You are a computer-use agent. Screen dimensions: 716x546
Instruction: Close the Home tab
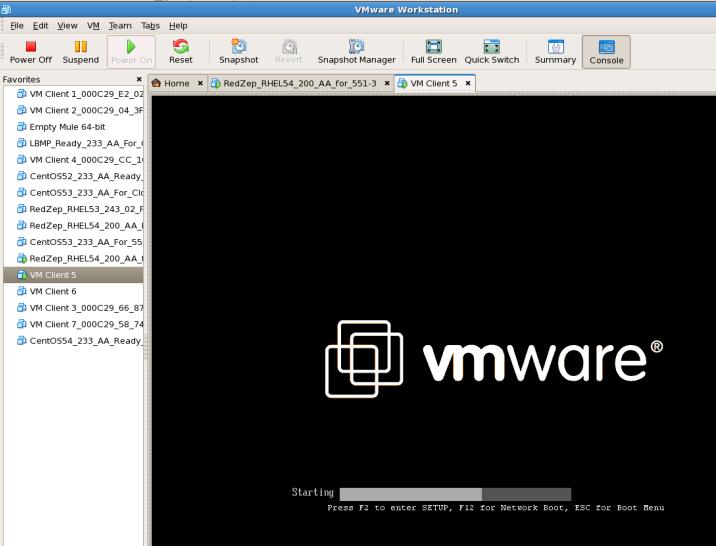point(200,83)
